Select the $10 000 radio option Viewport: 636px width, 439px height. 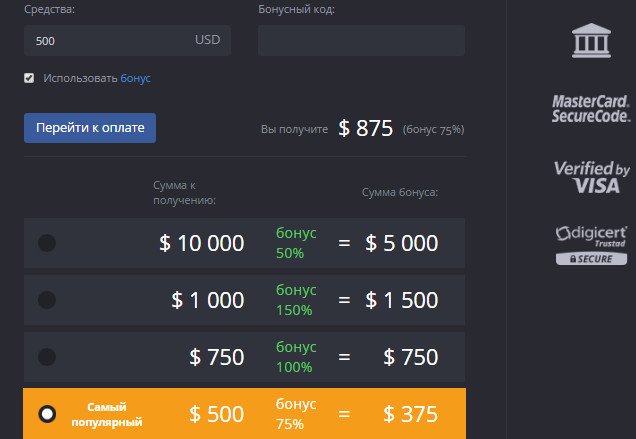point(47,243)
